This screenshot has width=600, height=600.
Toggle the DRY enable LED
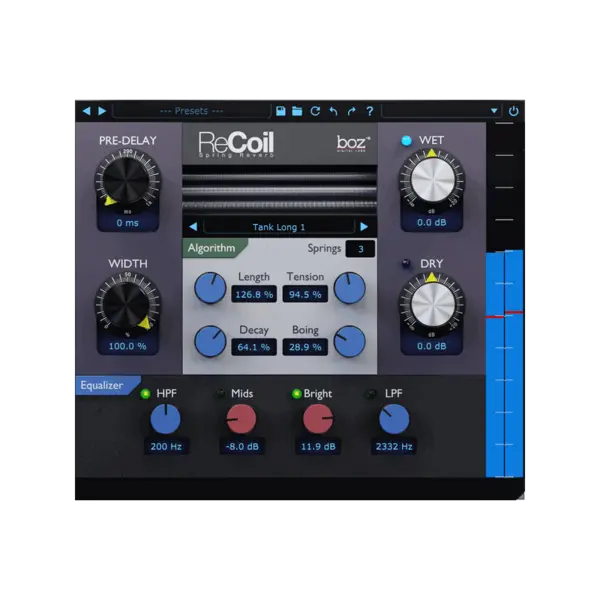point(406,263)
